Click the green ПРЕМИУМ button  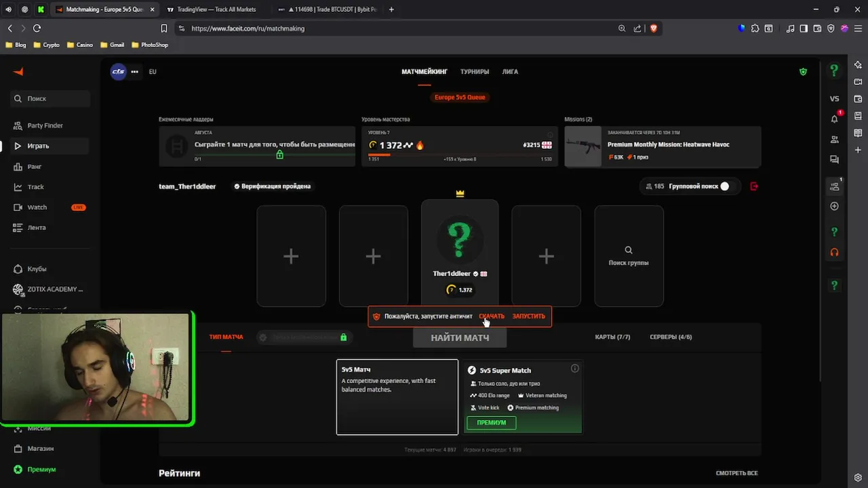coord(491,423)
